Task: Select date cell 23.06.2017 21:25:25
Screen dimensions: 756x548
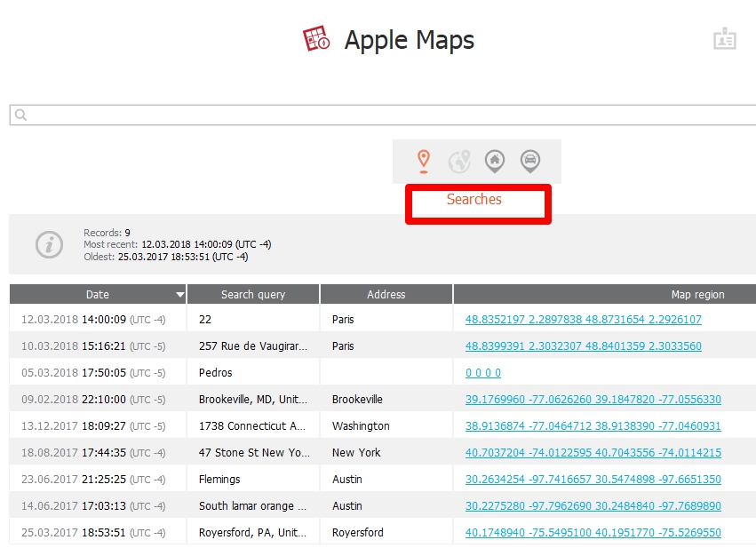Action: click(x=98, y=479)
